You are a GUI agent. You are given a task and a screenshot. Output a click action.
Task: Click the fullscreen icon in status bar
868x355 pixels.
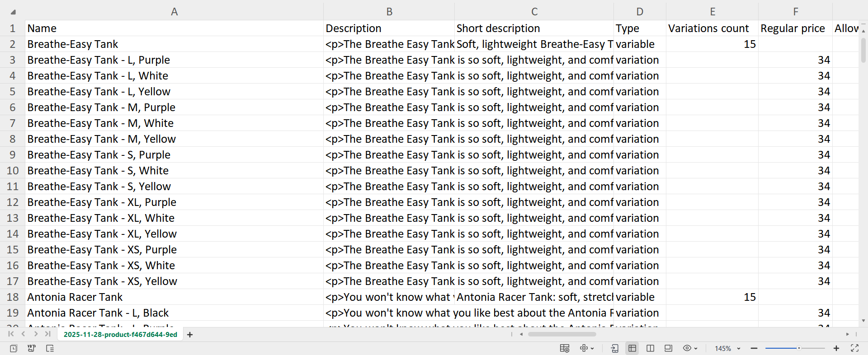[x=854, y=348]
